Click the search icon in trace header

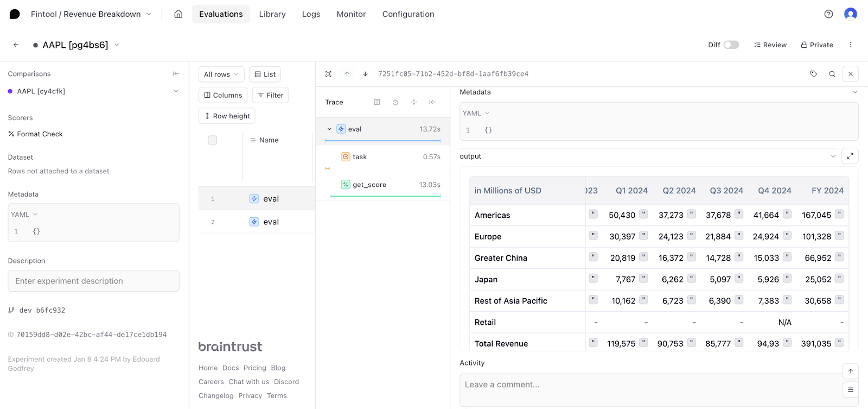coord(832,74)
